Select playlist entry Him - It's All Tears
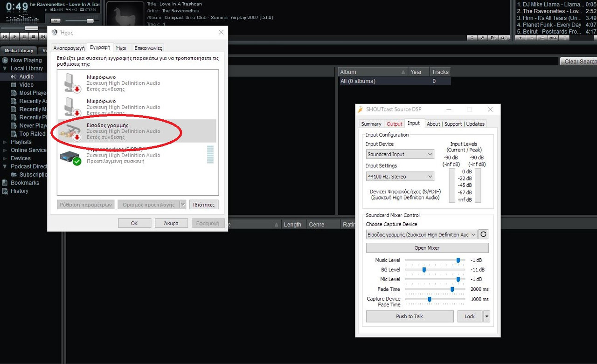This screenshot has height=364, width=597. pos(556,18)
